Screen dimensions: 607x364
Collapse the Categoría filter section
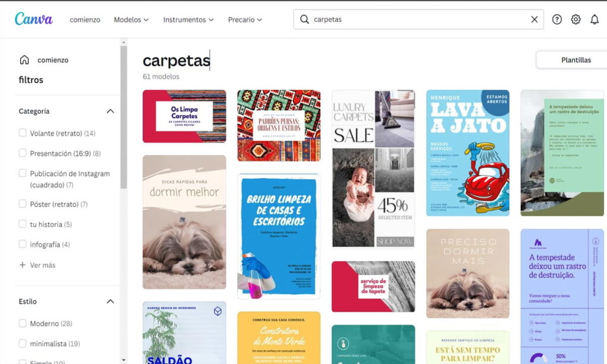(110, 111)
